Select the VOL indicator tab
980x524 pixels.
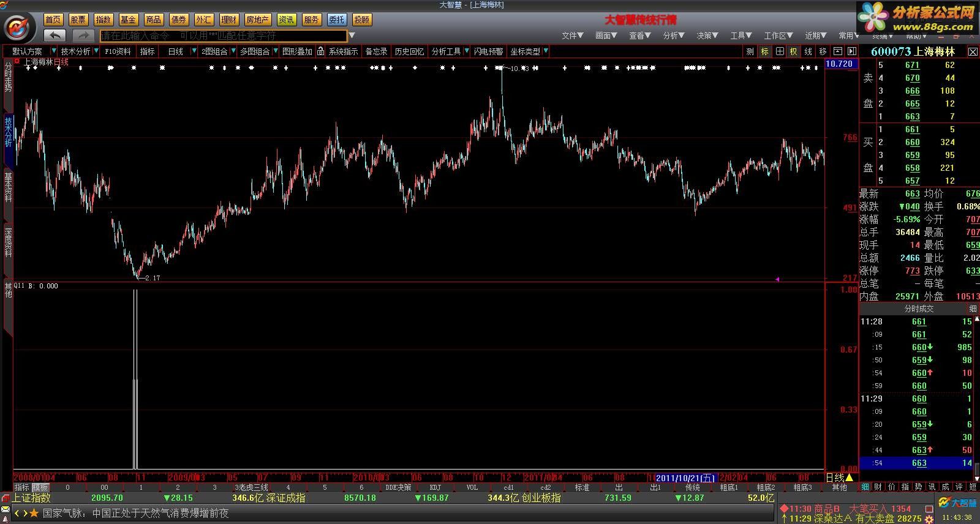[472, 487]
